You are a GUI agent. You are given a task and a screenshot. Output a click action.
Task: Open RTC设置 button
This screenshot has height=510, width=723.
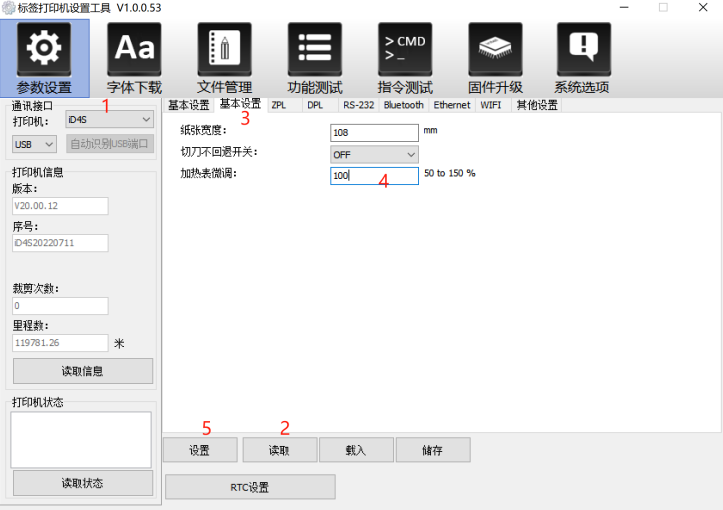pos(250,487)
